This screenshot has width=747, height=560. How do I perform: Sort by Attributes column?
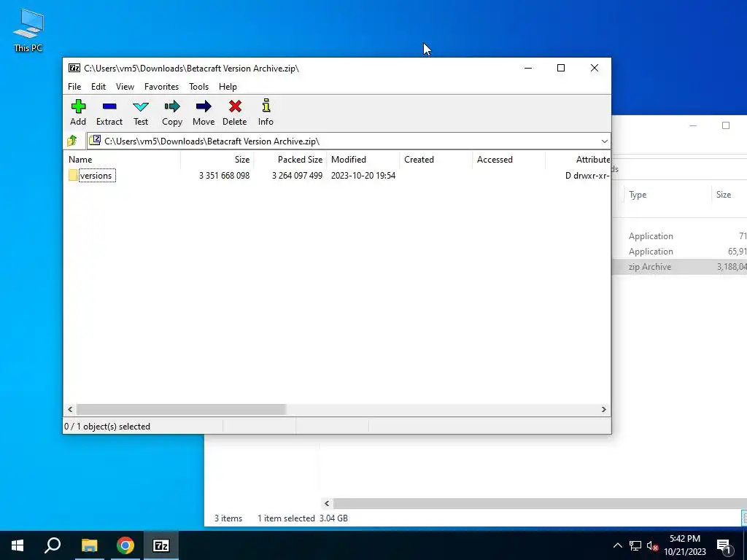click(x=578, y=160)
